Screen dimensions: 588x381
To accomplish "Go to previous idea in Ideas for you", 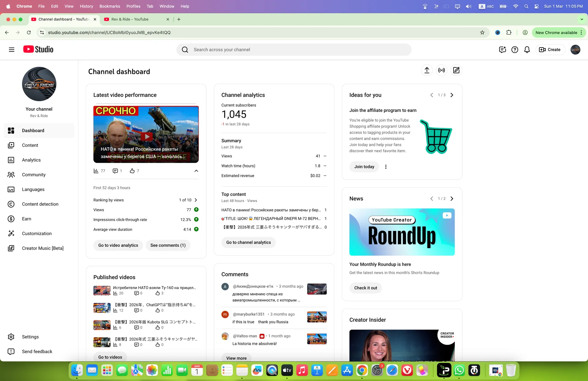I will click(432, 95).
